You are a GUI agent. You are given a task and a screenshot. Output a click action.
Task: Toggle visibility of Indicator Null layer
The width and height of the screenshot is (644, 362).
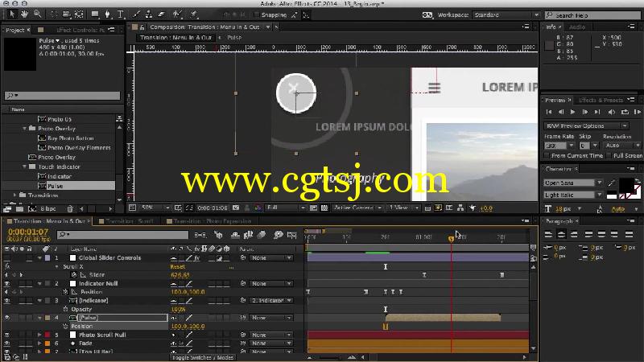(7, 284)
